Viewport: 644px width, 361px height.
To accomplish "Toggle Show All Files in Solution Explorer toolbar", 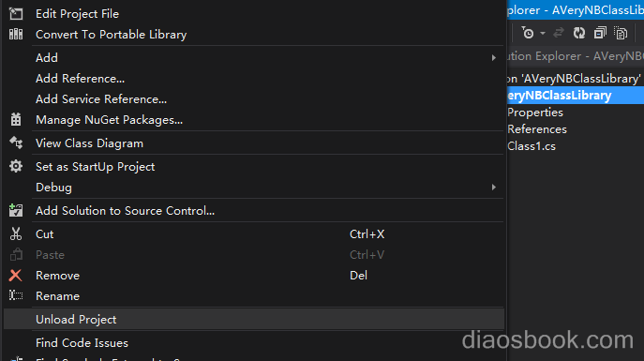I will [x=621, y=33].
